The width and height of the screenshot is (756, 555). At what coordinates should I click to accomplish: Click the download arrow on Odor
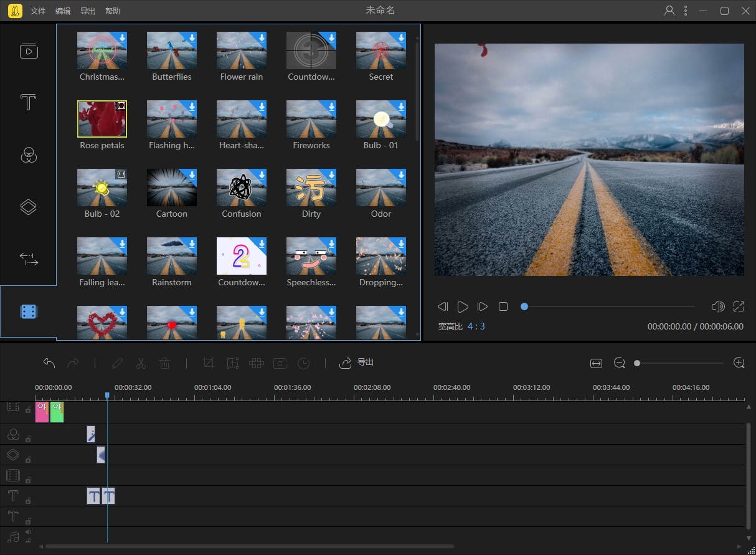coord(401,175)
